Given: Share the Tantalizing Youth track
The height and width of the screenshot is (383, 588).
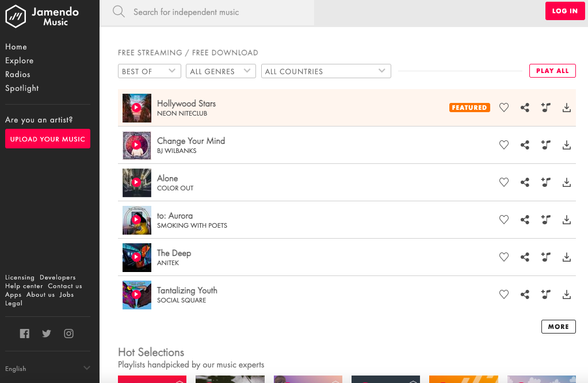Looking at the screenshot, I should tap(525, 294).
